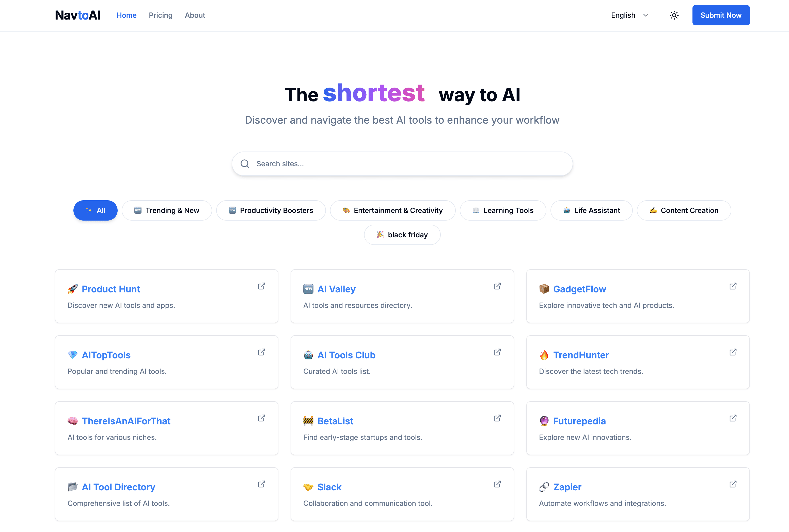
Task: Open the Zapier title link
Action: (x=567, y=487)
